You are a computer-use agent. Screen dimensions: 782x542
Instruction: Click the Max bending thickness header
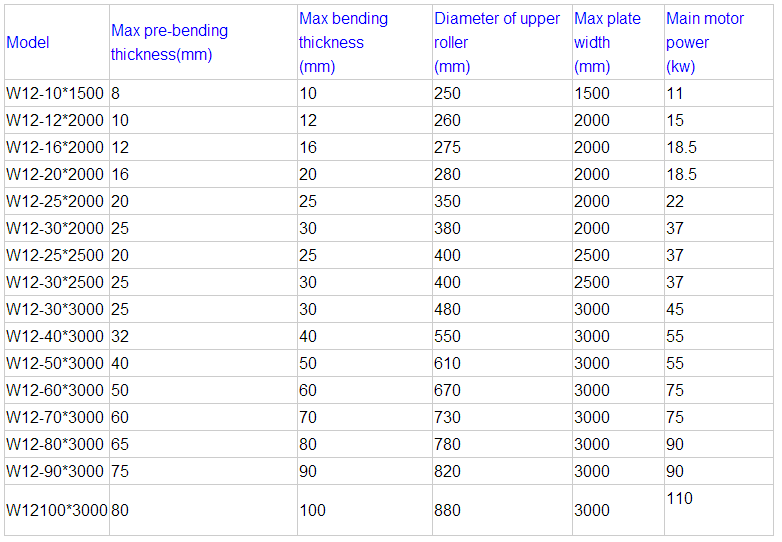(x=344, y=42)
